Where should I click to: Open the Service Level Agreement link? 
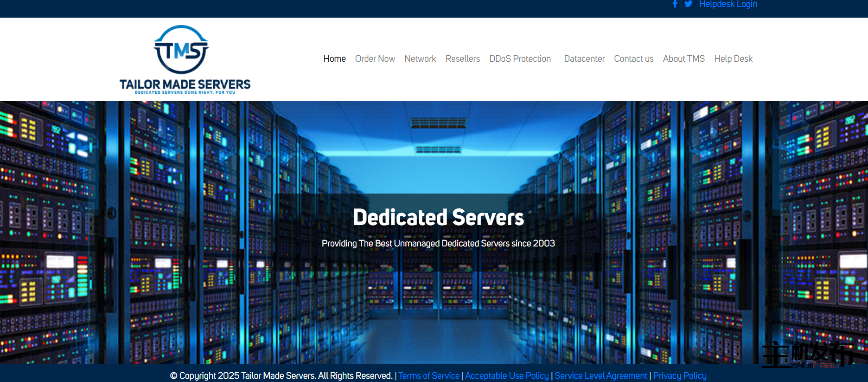600,376
